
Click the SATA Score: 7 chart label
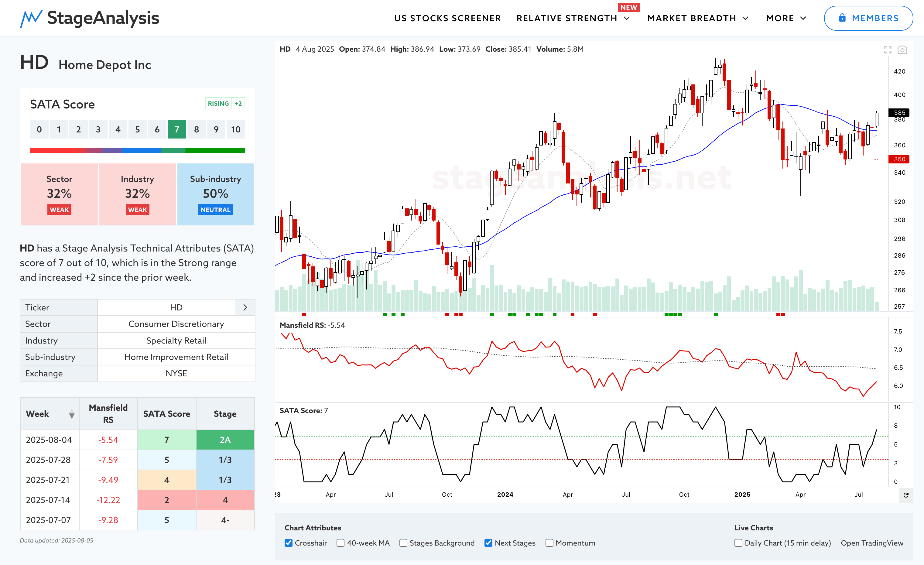[x=303, y=410]
